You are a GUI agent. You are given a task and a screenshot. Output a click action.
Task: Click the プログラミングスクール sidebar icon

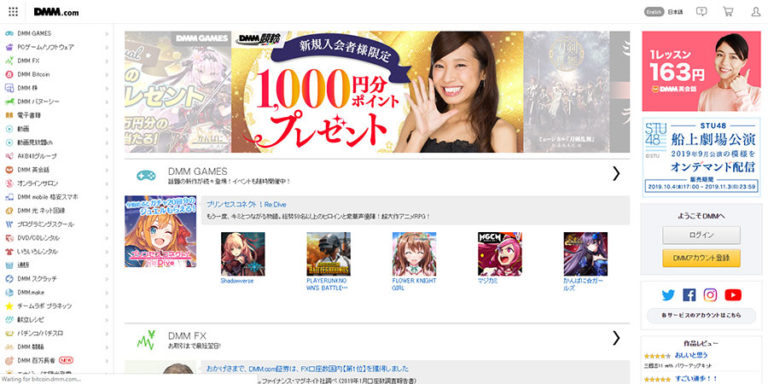point(9,224)
